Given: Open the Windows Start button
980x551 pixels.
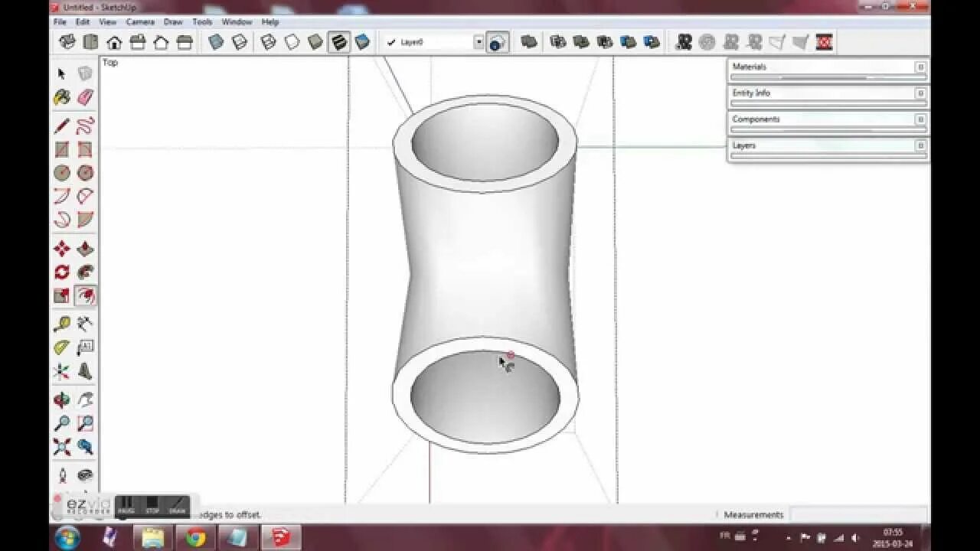Looking at the screenshot, I should tap(67, 537).
